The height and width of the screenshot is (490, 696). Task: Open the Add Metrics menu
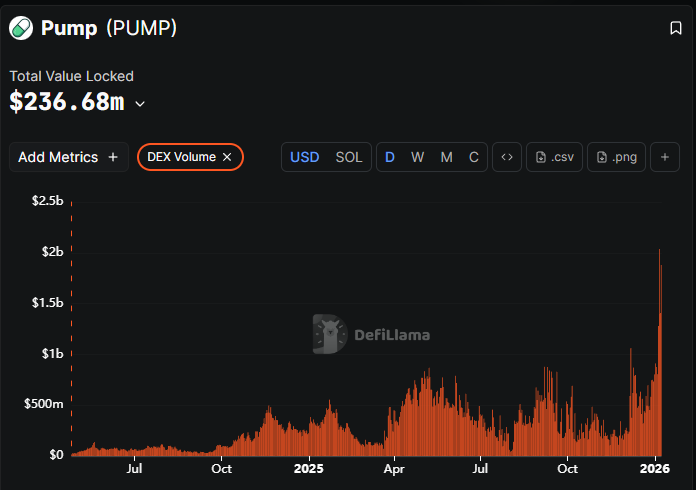(69, 157)
